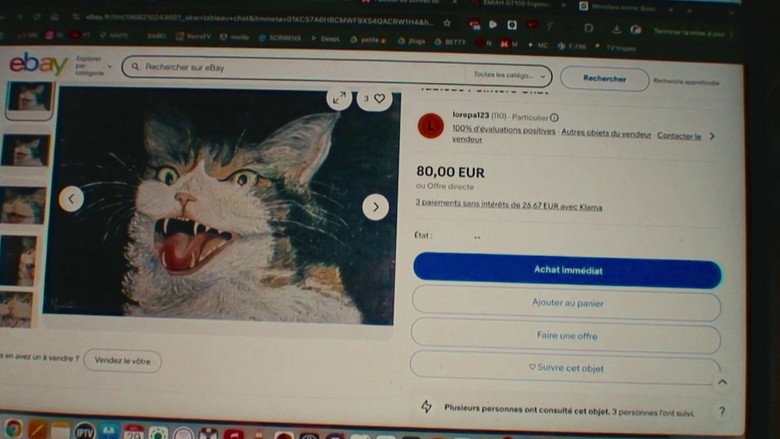Click Suivre cet objet button
The image size is (780, 439).
pyautogui.click(x=566, y=368)
